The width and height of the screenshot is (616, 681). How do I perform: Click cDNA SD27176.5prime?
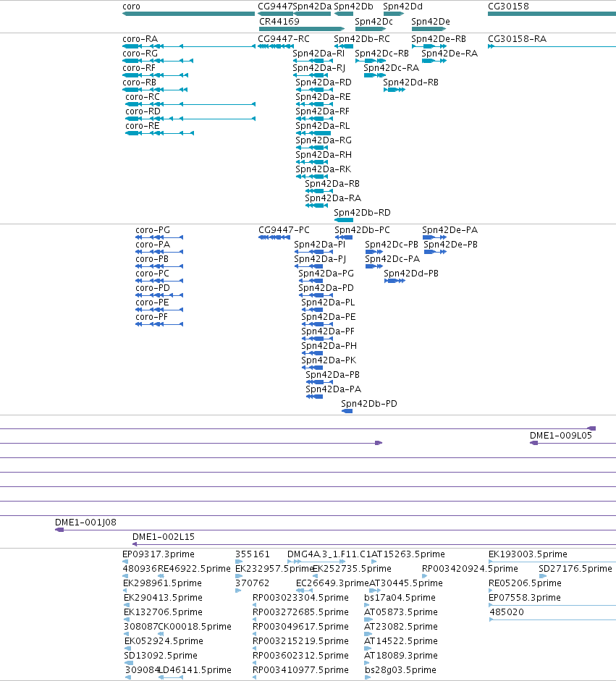543,576
